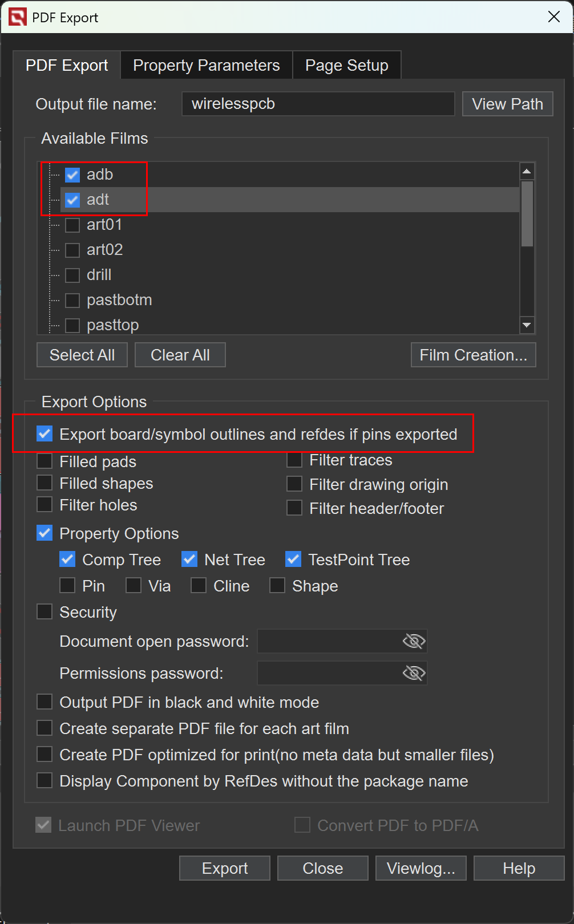Screen dimensions: 574x924
Task: Uncheck the Comp Tree option
Action: pyautogui.click(x=67, y=560)
